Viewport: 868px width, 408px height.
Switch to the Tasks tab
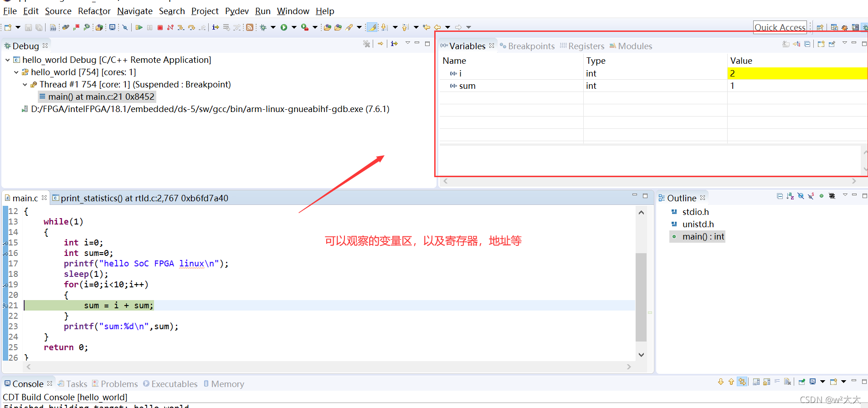[72, 384]
